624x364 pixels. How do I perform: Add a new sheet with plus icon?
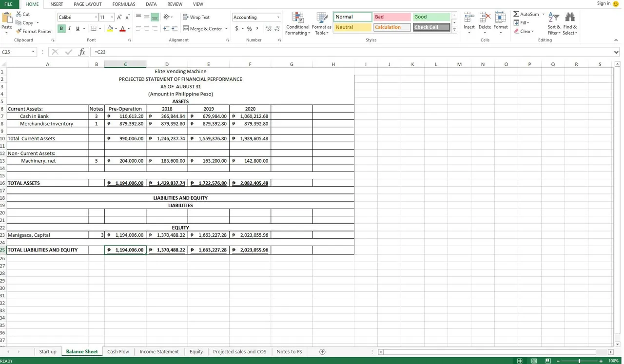tap(322, 352)
